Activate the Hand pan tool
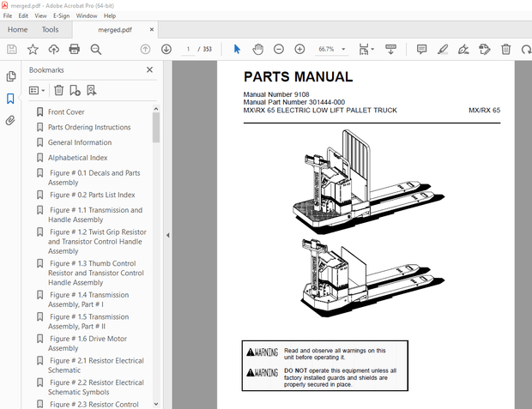The width and height of the screenshot is (532, 409). [258, 50]
